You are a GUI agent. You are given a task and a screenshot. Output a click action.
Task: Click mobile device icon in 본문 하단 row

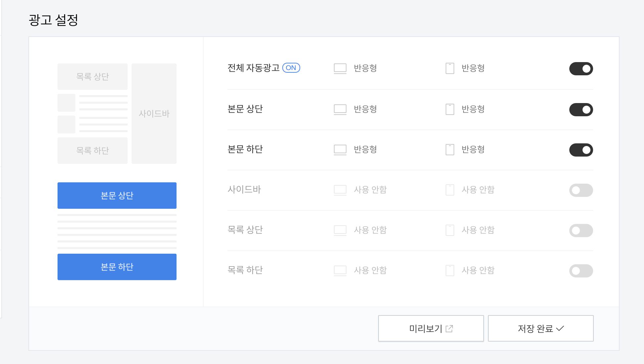tap(450, 150)
